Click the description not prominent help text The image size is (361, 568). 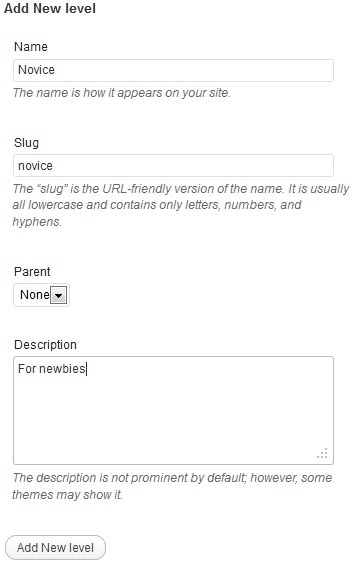(x=172, y=486)
